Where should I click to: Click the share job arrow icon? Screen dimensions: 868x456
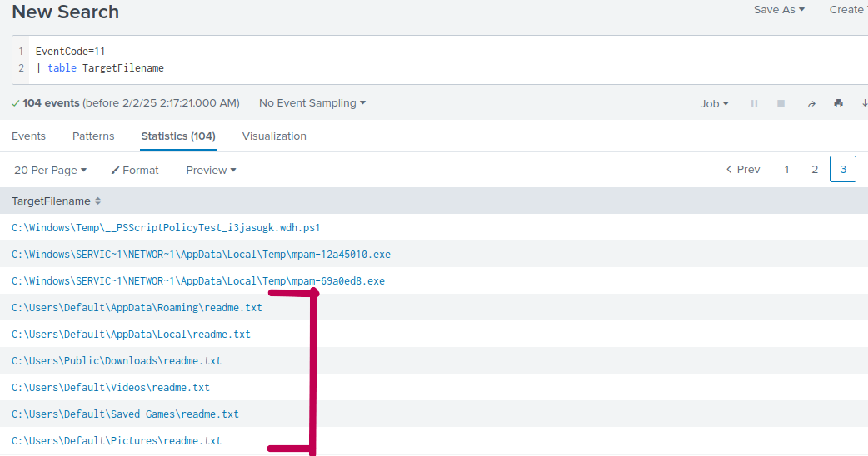[x=811, y=104]
